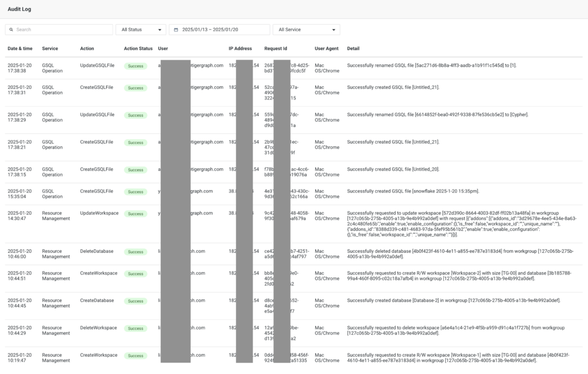Click the Request Id column header
The image size is (588, 374).
[276, 48]
